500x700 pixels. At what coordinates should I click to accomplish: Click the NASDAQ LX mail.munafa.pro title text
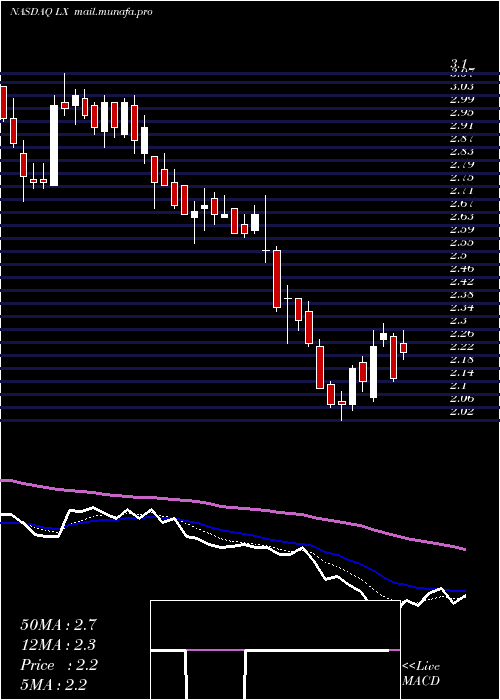pyautogui.click(x=81, y=12)
